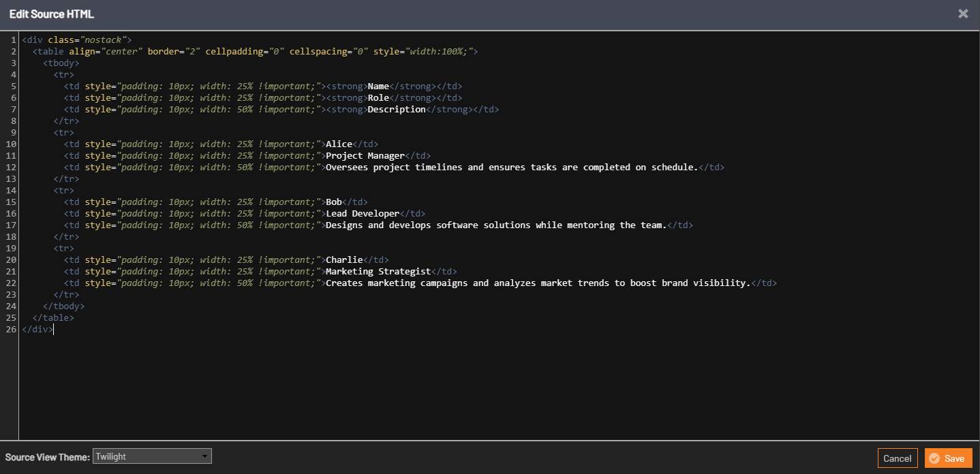Image resolution: width=980 pixels, height=474 pixels.
Task: Click the closing table tag on line 25
Action: pyautogui.click(x=53, y=318)
